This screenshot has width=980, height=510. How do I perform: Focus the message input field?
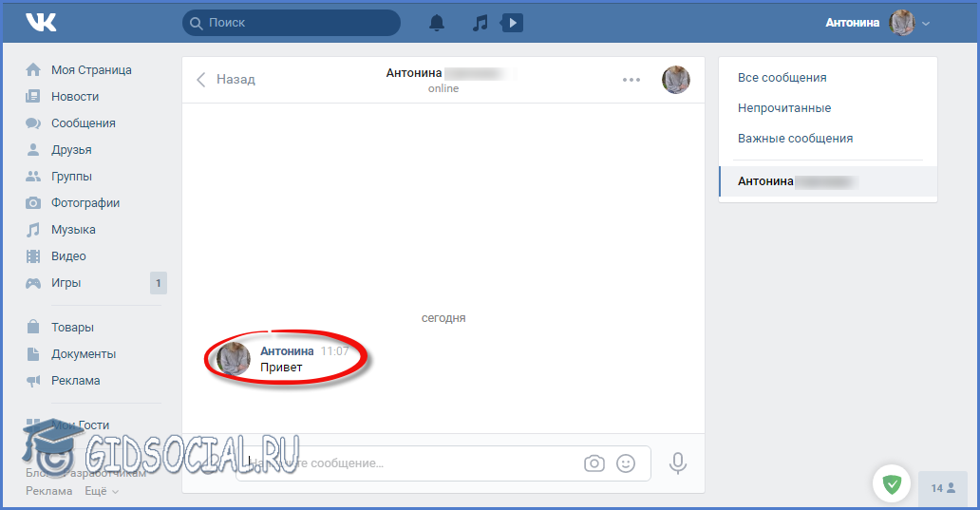(443, 463)
